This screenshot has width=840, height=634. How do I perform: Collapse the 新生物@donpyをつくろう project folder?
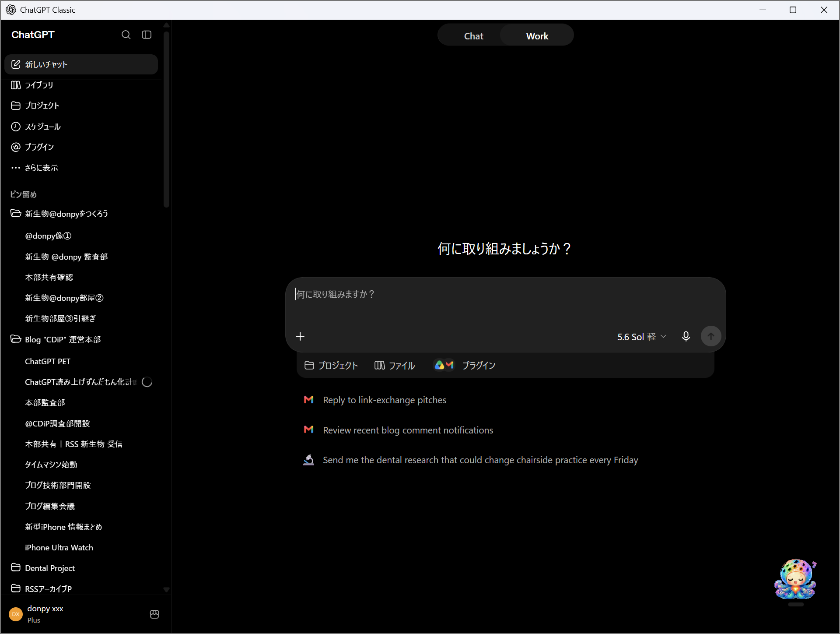click(x=81, y=214)
